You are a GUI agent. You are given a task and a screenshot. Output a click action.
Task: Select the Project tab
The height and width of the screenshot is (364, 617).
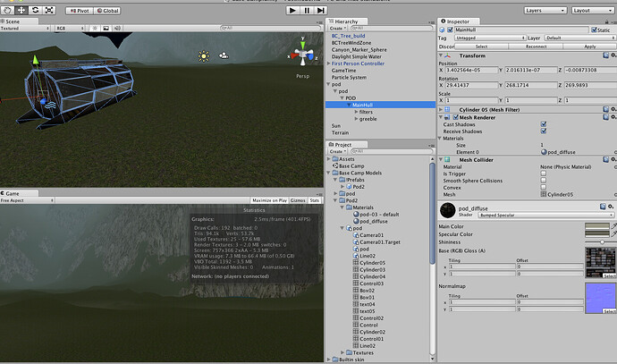click(346, 144)
